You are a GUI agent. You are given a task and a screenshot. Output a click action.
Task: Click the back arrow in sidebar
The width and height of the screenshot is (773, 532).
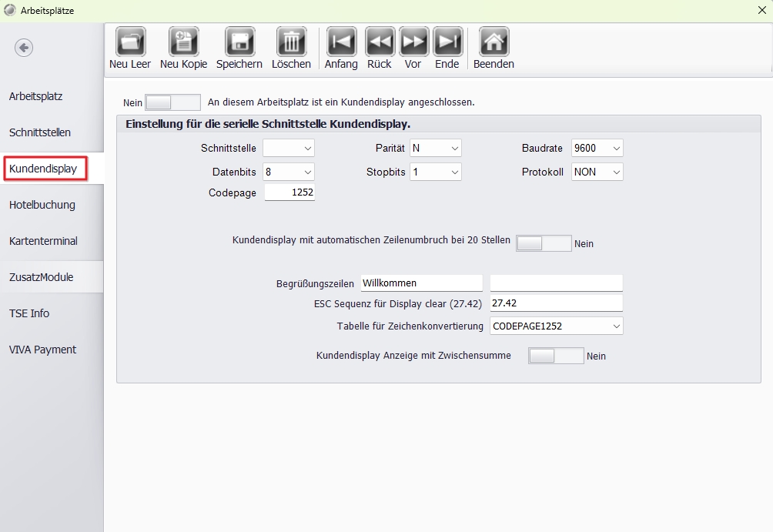(x=24, y=48)
